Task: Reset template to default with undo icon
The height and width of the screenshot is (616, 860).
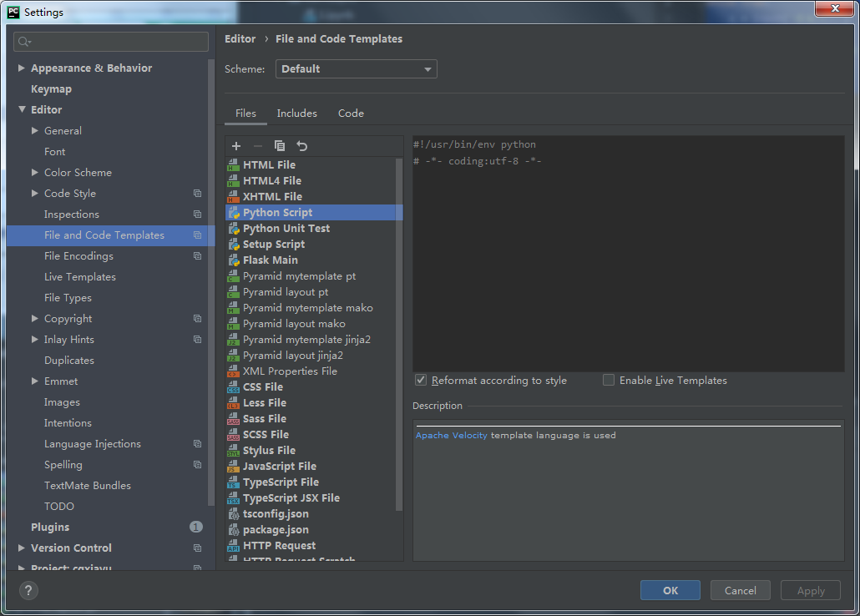Action: pos(301,146)
